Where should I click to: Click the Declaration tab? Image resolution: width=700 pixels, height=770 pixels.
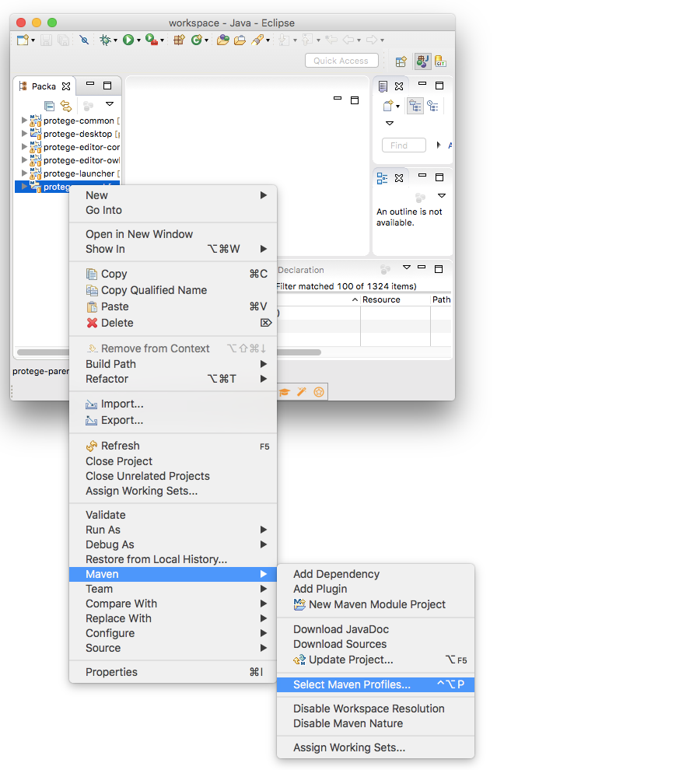point(301,270)
